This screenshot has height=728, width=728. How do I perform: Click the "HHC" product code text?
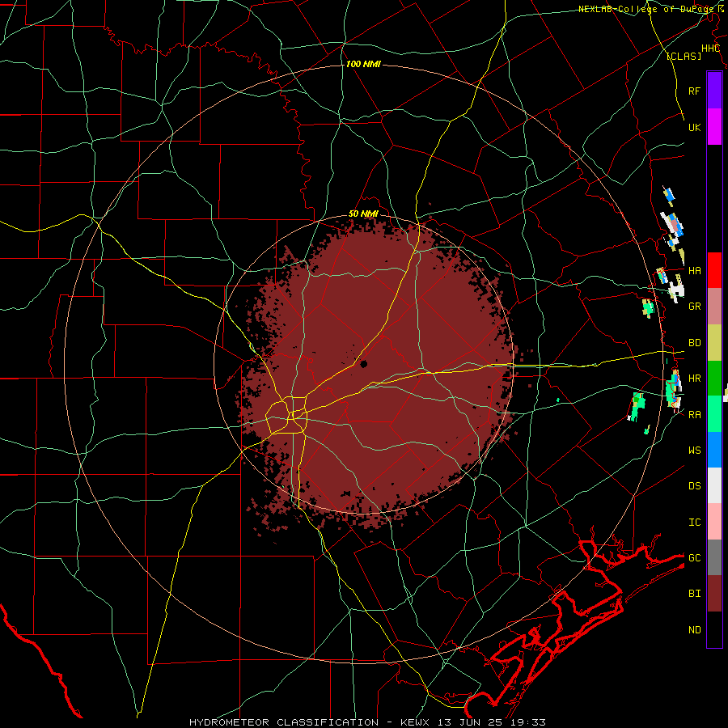pyautogui.click(x=710, y=49)
